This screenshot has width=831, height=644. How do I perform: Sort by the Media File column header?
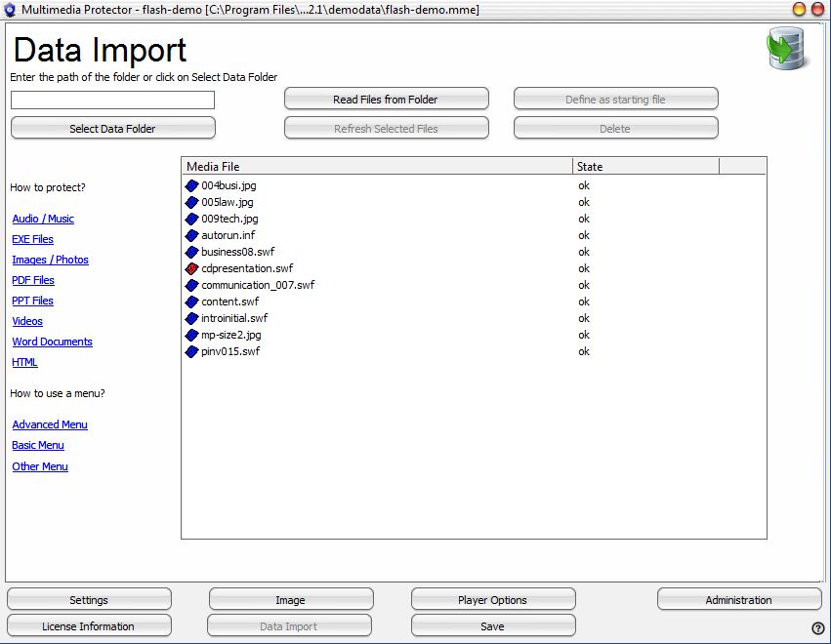pyautogui.click(x=376, y=167)
